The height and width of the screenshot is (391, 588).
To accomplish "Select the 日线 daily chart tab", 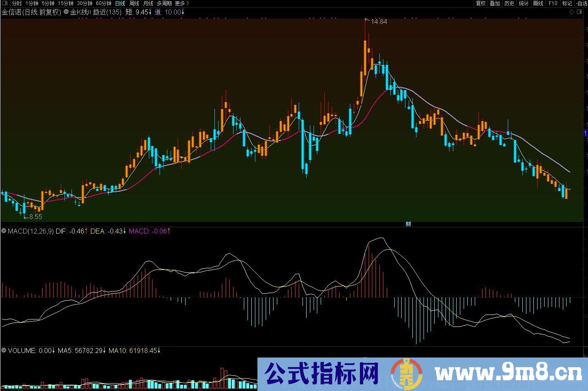I will point(120,3).
